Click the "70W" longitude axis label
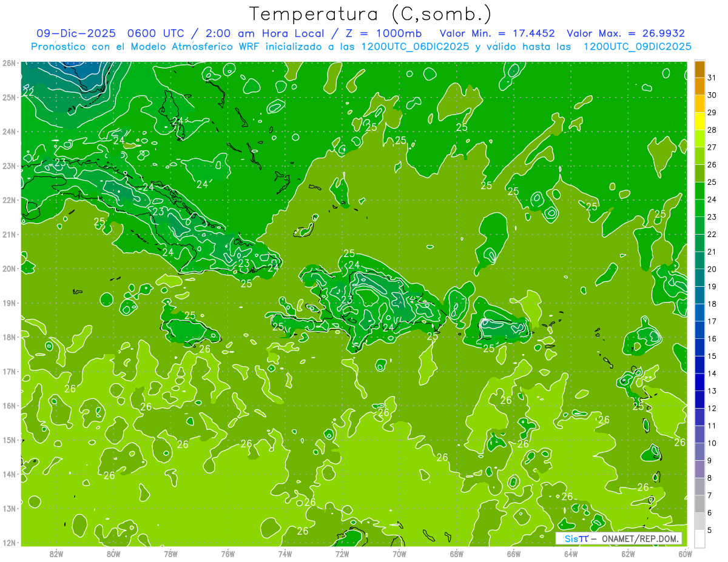The width and height of the screenshot is (728, 562). click(x=399, y=553)
